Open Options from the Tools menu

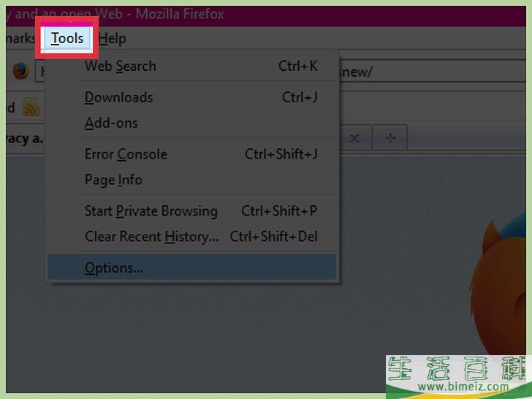tap(191, 267)
